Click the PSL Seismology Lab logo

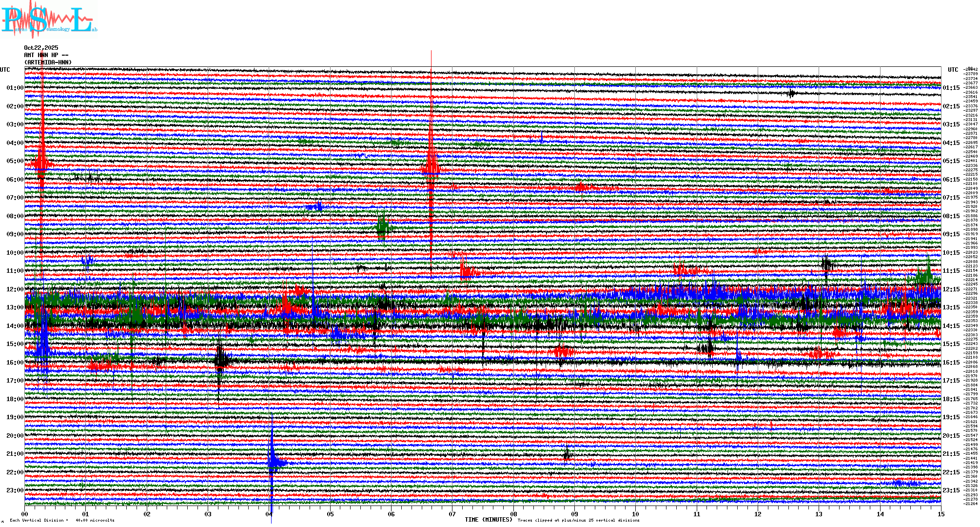(x=49, y=20)
